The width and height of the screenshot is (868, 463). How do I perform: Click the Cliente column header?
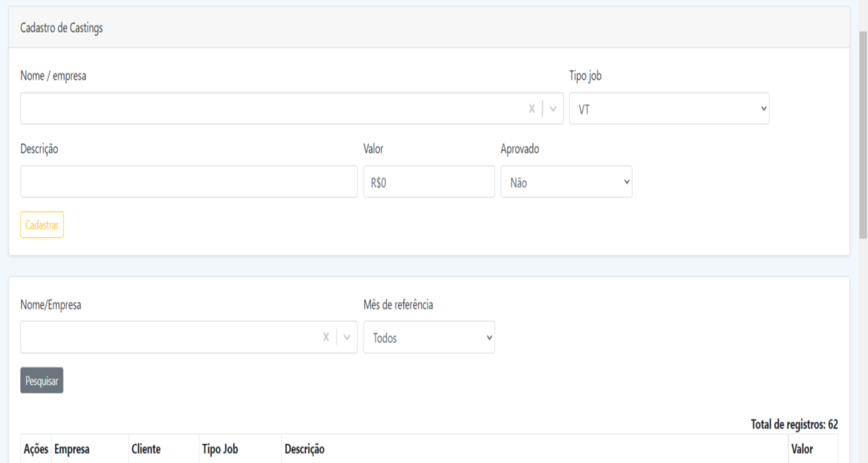click(146, 449)
